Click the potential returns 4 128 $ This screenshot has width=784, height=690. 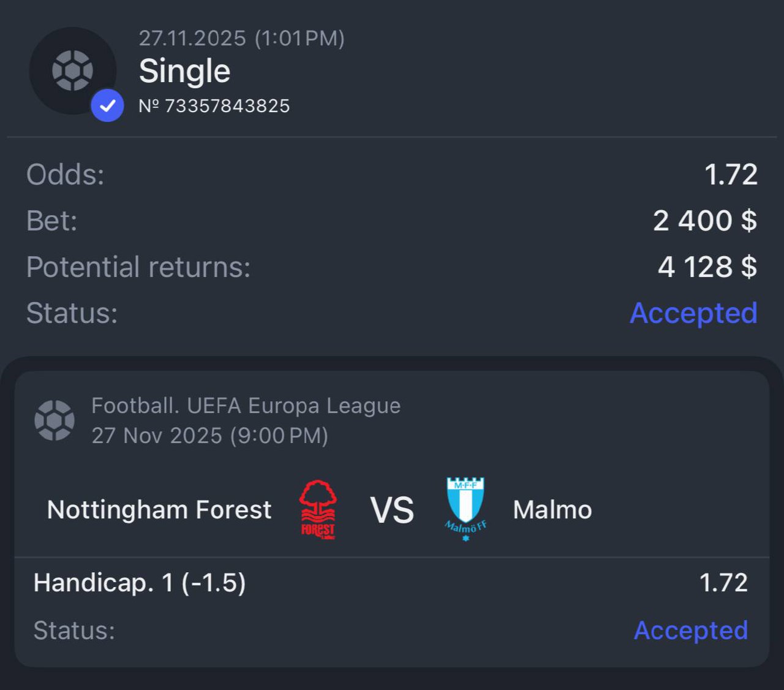[707, 267]
